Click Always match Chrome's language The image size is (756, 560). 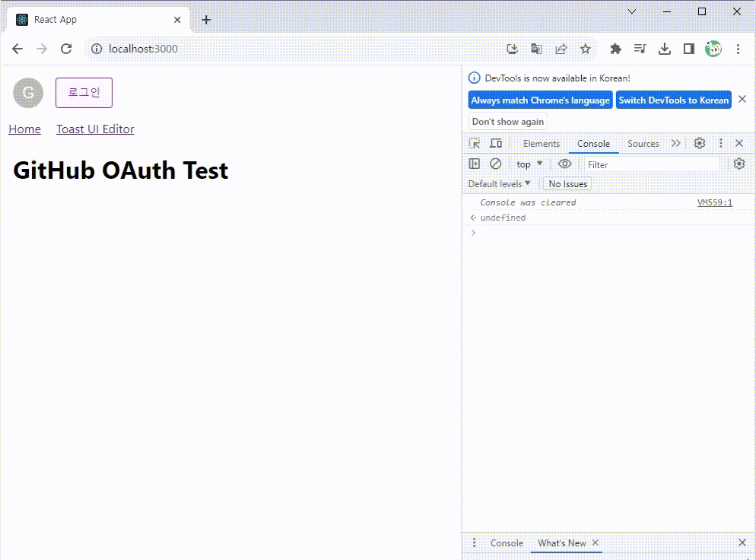pyautogui.click(x=541, y=100)
